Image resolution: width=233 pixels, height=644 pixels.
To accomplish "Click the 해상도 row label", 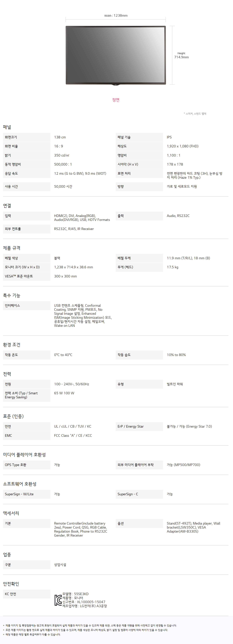I will 122,146.
